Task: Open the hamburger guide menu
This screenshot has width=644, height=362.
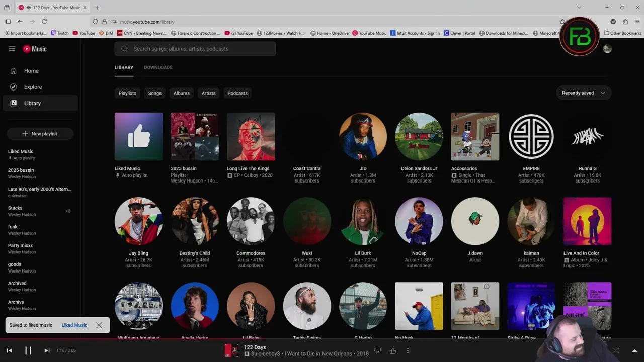Action: pyautogui.click(x=12, y=49)
